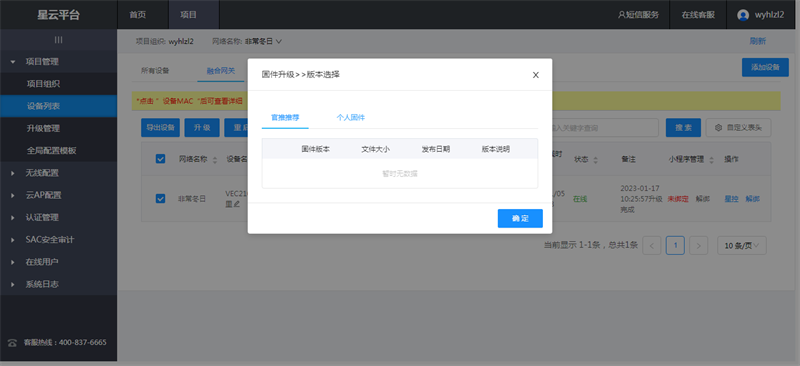The height and width of the screenshot is (366, 800).
Task: Click the 添加设备 button
Action: [x=765, y=67]
